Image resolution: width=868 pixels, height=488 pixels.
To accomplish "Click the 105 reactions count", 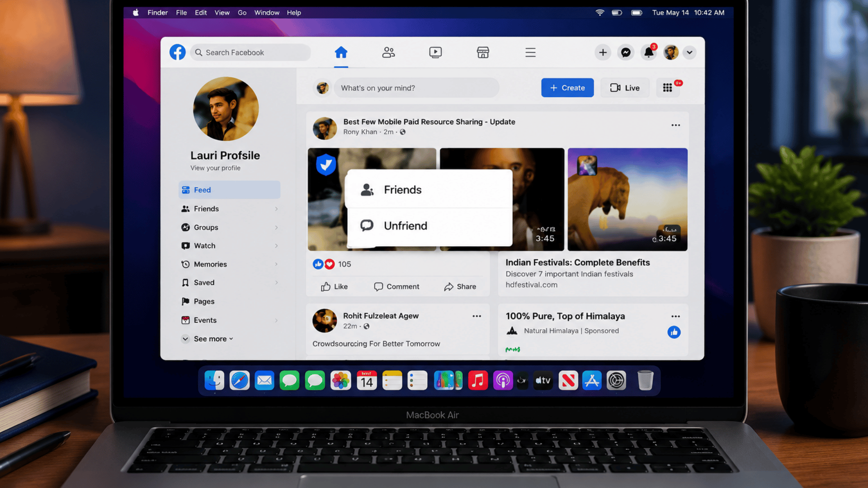I will pyautogui.click(x=344, y=264).
